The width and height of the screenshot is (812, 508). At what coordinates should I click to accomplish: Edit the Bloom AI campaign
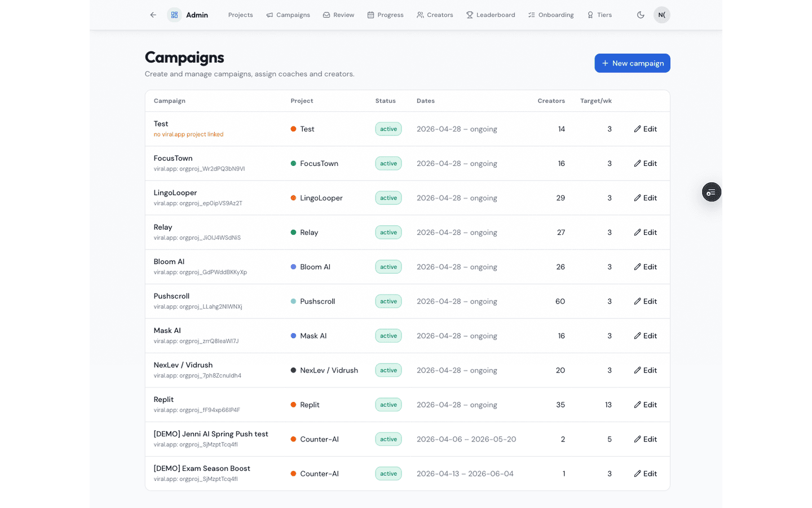(645, 267)
